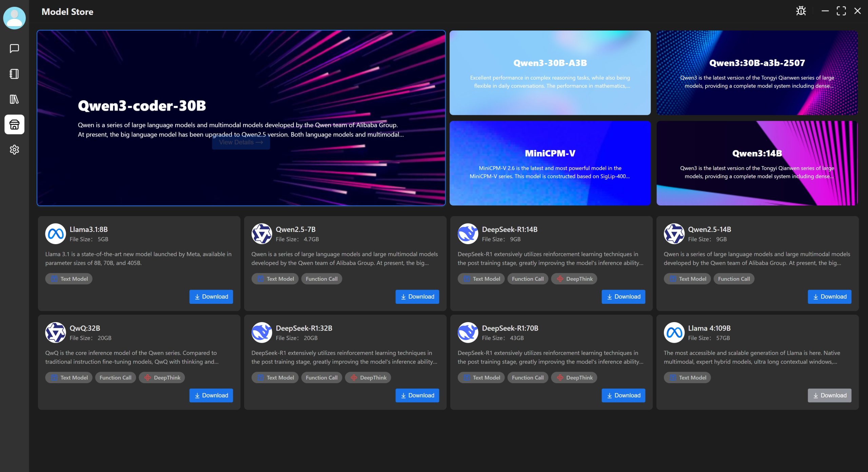
Task: Click the Function Call tag on DeepSeek-R1:70B
Action: [x=528, y=377]
